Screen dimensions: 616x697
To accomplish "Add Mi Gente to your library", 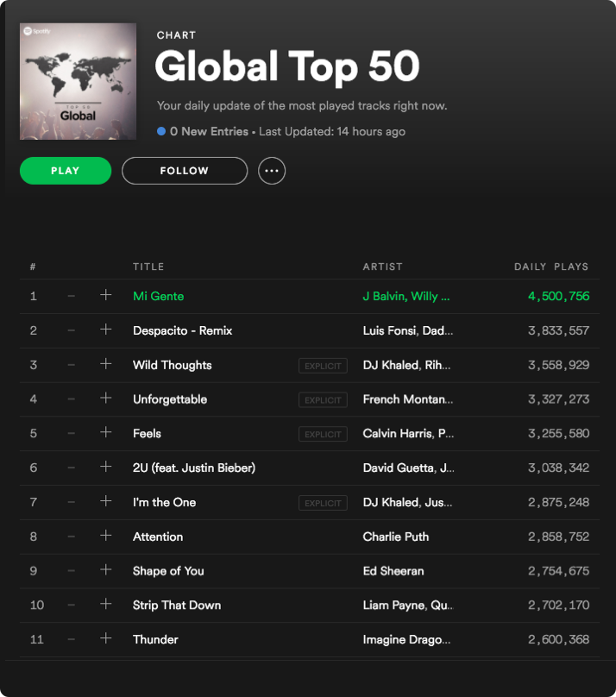I will pyautogui.click(x=106, y=295).
